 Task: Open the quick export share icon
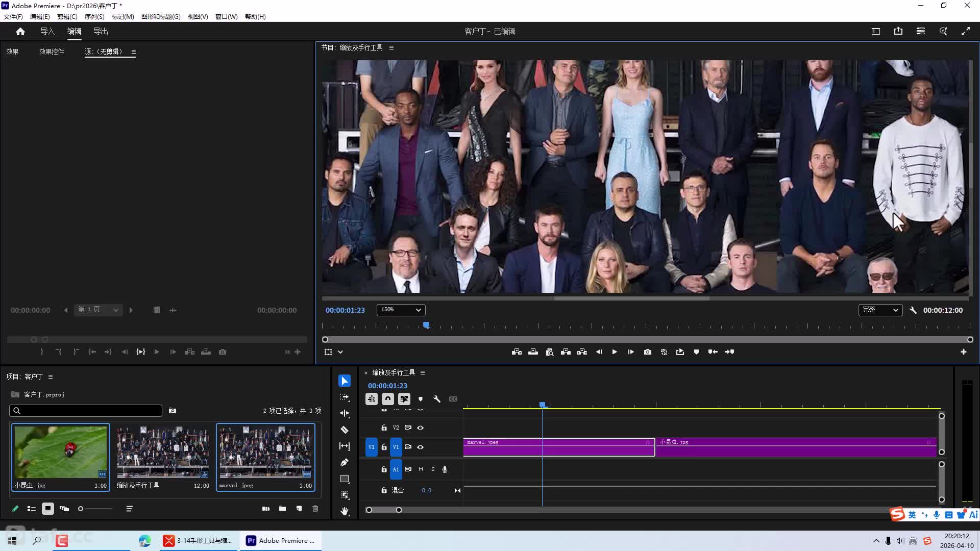898,31
